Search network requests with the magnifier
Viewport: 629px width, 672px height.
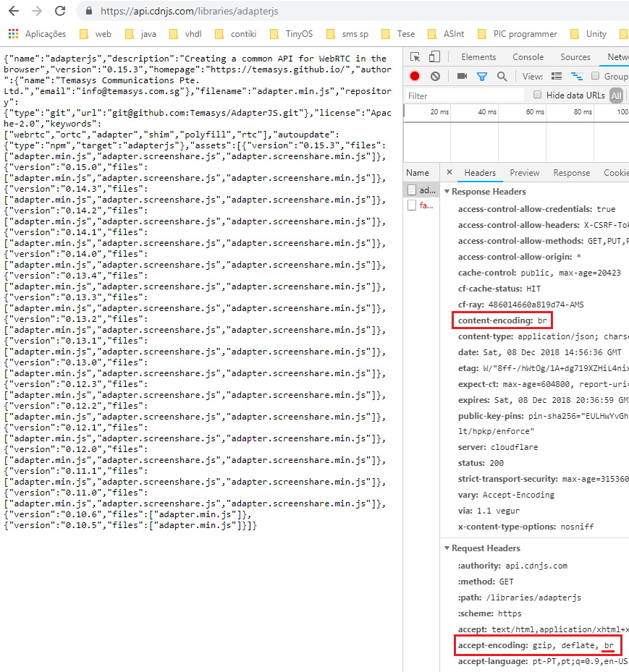pyautogui.click(x=502, y=75)
